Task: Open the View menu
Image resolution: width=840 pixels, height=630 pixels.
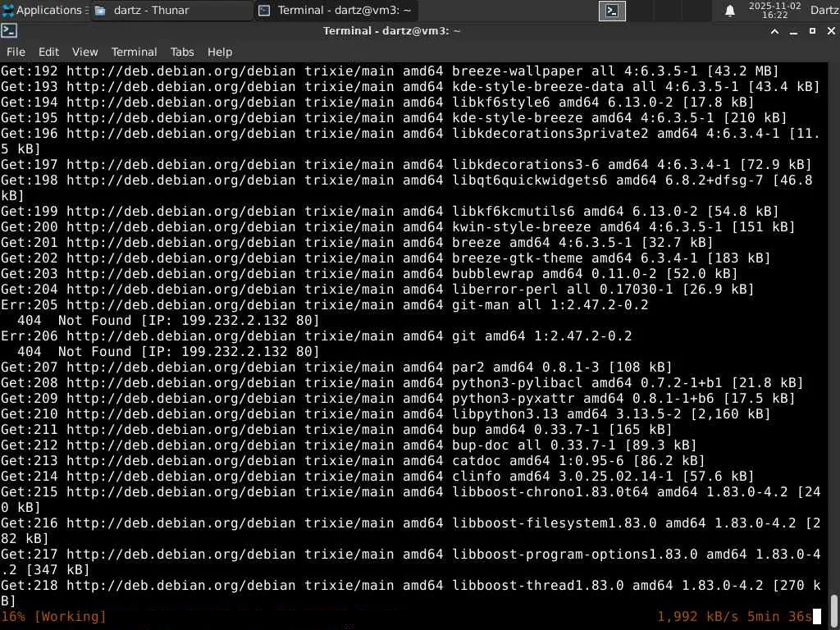Action: pos(85,52)
